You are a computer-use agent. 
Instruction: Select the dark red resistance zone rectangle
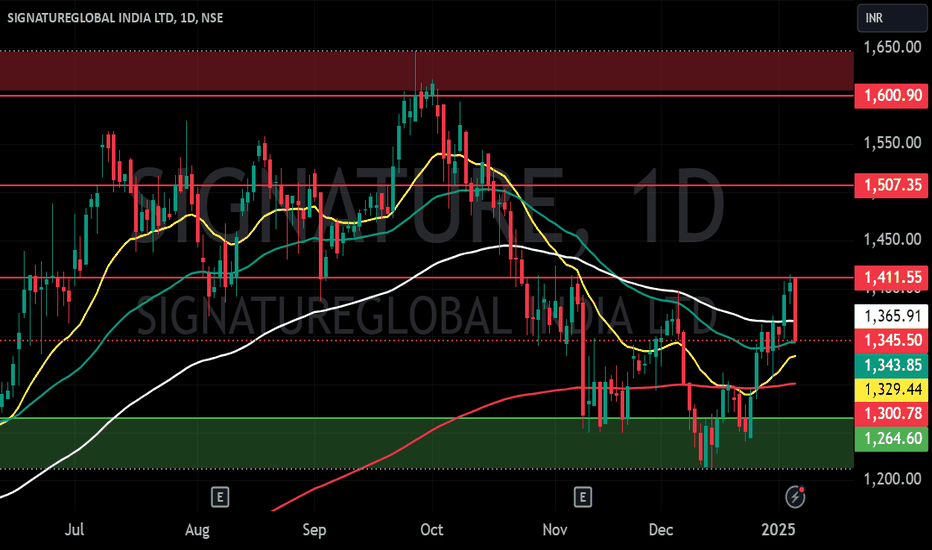[427, 71]
